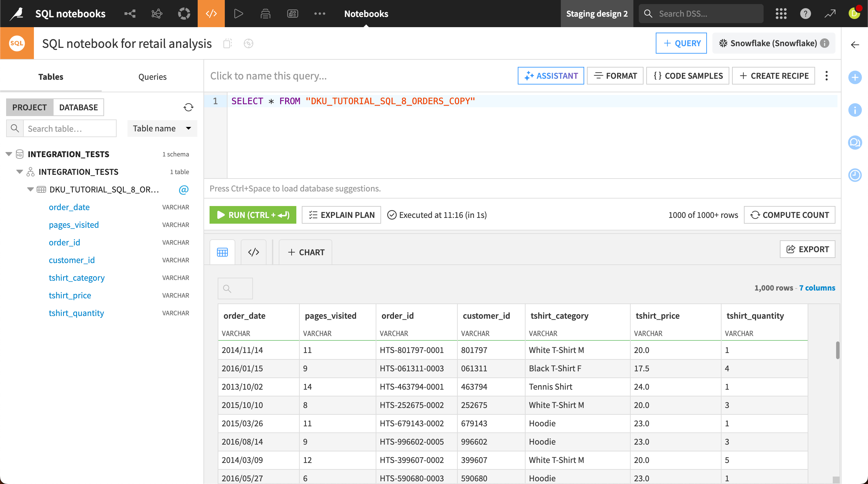Screen dimensions: 868x484
Task: Switch to the Queries tab
Action: point(153,76)
